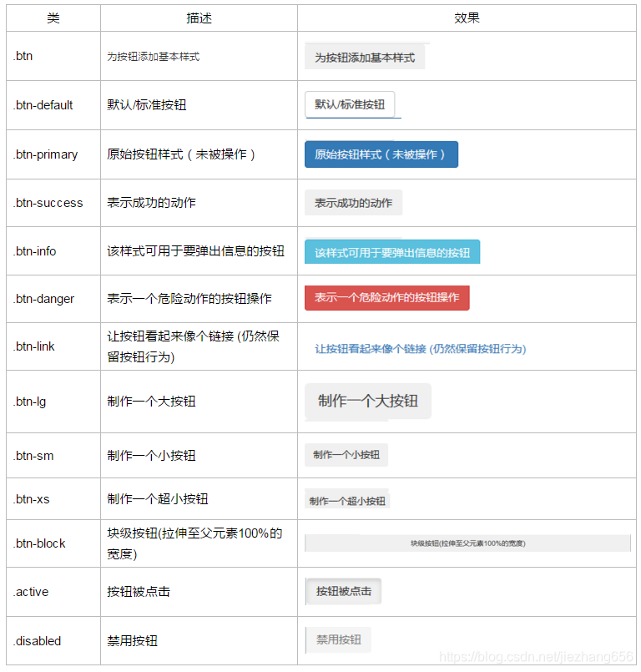Select the .btn-success class cell

[x=53, y=203]
